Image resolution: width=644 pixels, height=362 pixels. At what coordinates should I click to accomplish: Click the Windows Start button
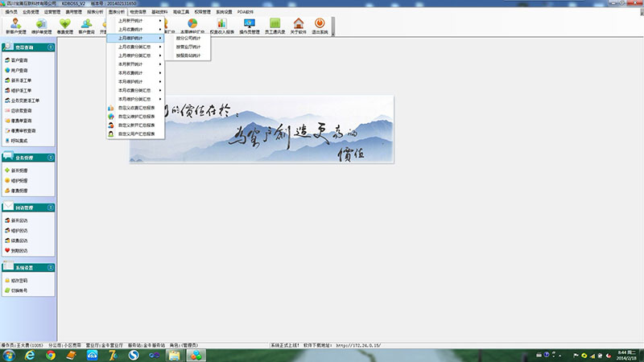pos(9,356)
